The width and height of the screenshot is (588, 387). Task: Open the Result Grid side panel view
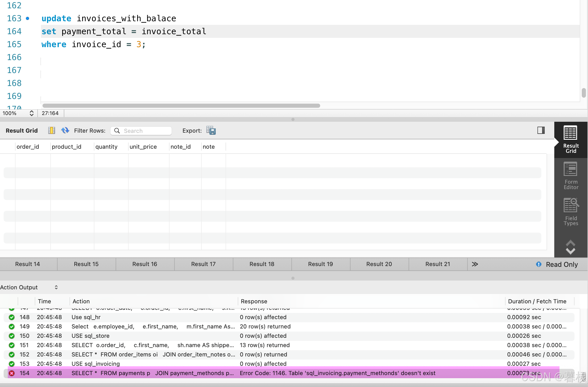tap(571, 139)
